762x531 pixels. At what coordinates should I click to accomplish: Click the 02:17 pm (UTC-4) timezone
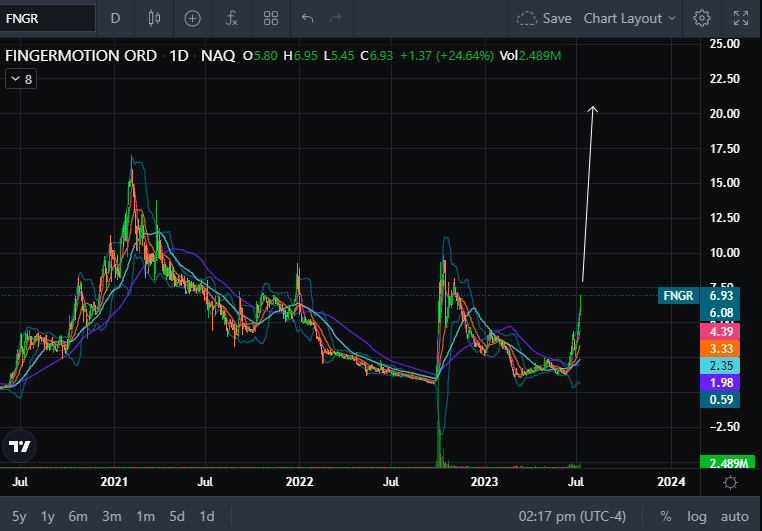coord(572,516)
